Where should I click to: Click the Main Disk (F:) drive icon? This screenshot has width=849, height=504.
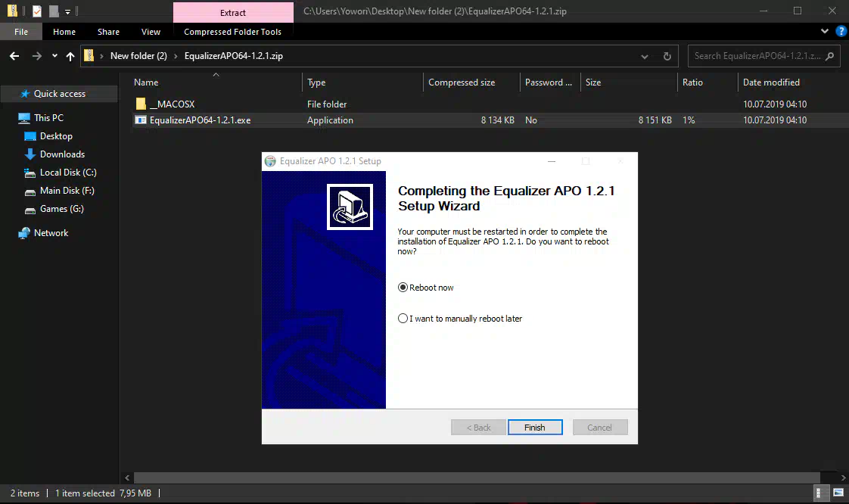30,191
